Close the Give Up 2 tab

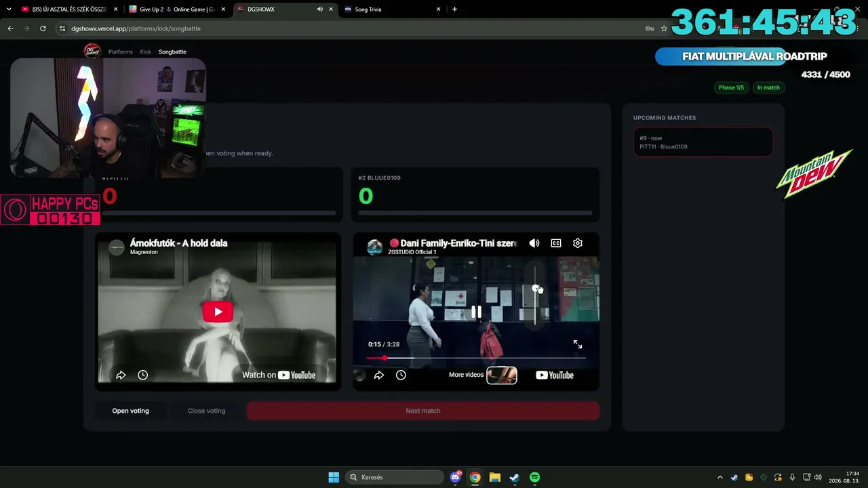[x=223, y=9]
